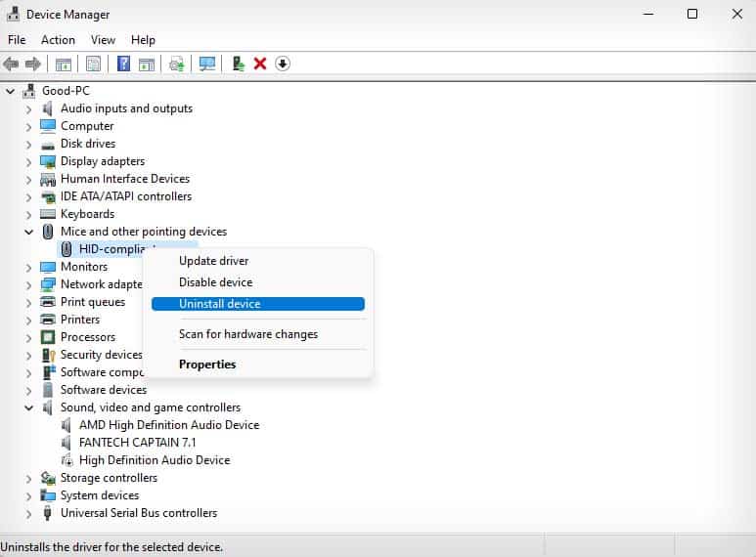Select the Software devices label
756x557 pixels.
coord(104,390)
